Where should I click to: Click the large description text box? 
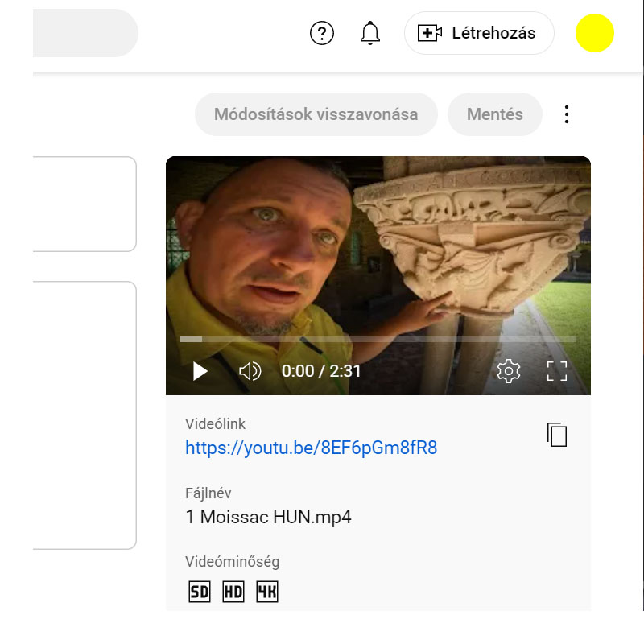click(x=85, y=415)
